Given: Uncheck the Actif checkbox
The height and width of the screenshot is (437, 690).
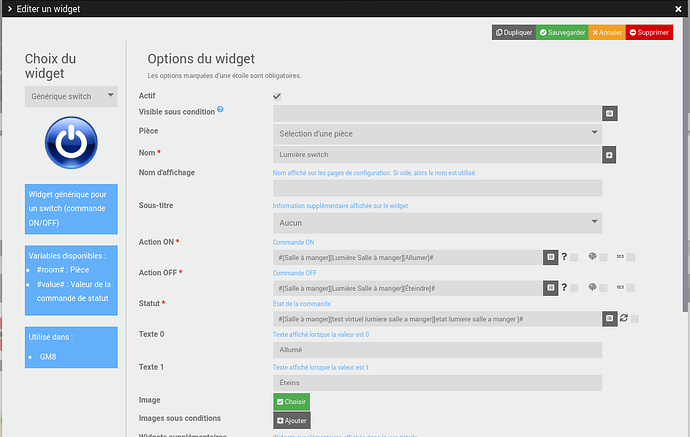Looking at the screenshot, I should (277, 96).
